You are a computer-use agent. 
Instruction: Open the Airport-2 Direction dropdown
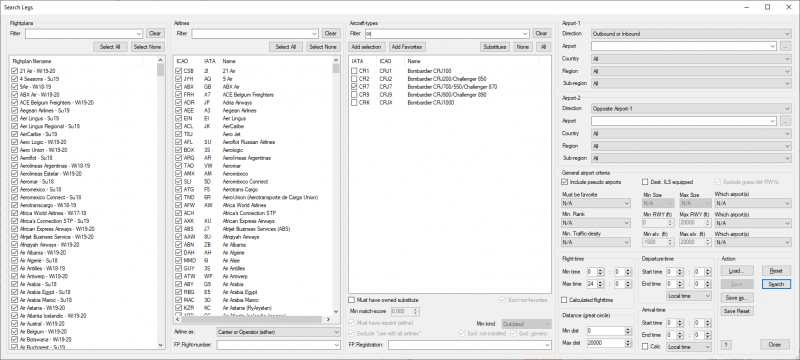coord(691,109)
